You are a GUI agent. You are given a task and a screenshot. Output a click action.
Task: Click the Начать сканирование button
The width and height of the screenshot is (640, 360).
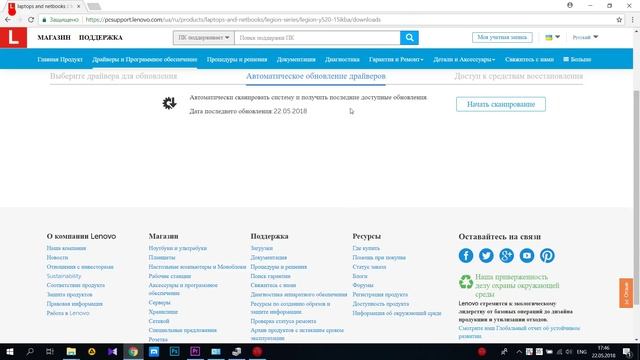pyautogui.click(x=501, y=104)
